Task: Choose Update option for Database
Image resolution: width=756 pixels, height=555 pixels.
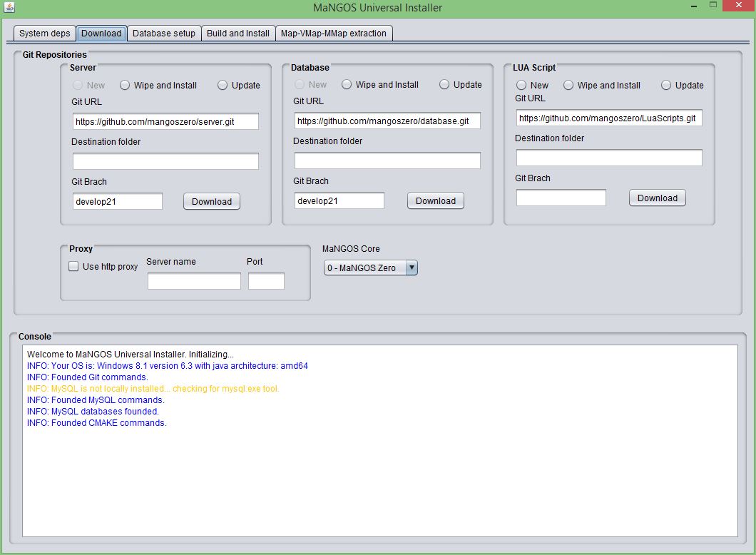Action: [x=461, y=85]
